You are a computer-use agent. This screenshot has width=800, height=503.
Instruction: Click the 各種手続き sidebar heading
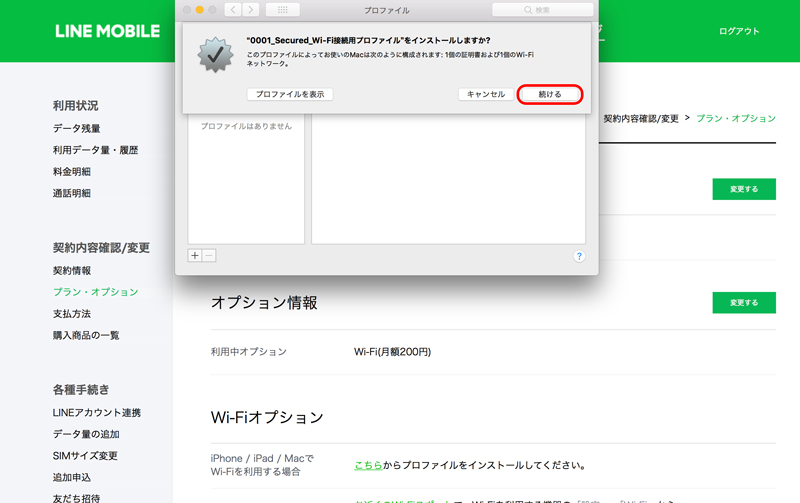coord(81,390)
